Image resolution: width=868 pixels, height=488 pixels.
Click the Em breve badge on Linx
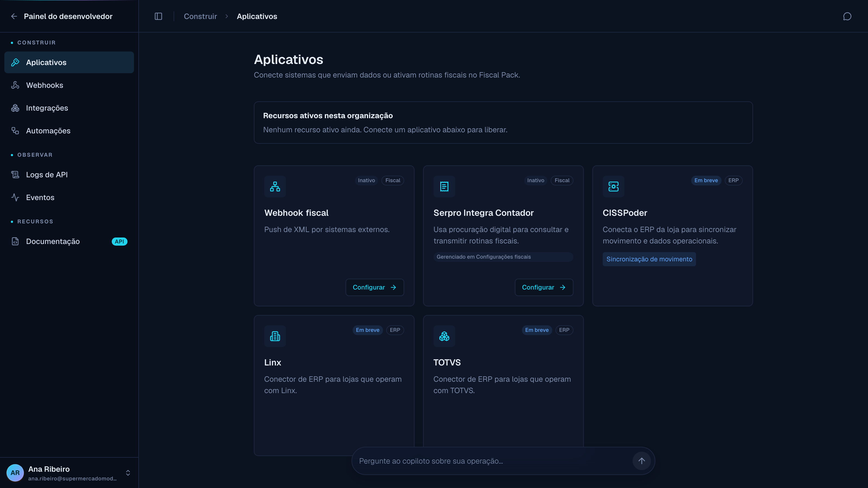click(367, 330)
